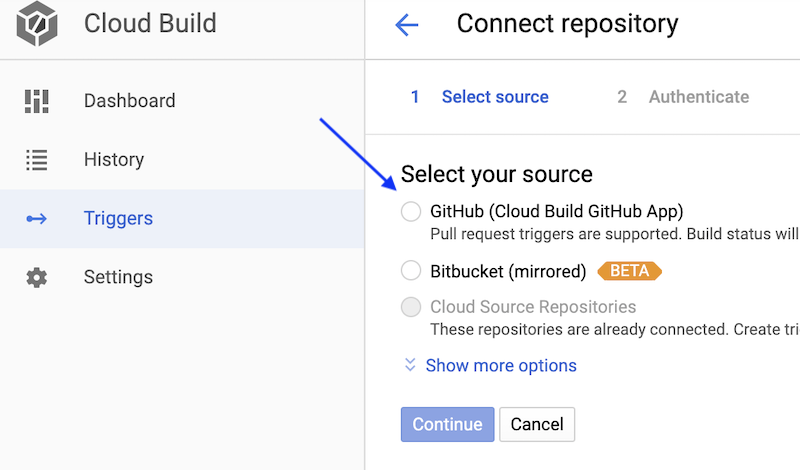Image resolution: width=800 pixels, height=470 pixels.
Task: Click the step 1 number indicator
Action: (415, 97)
